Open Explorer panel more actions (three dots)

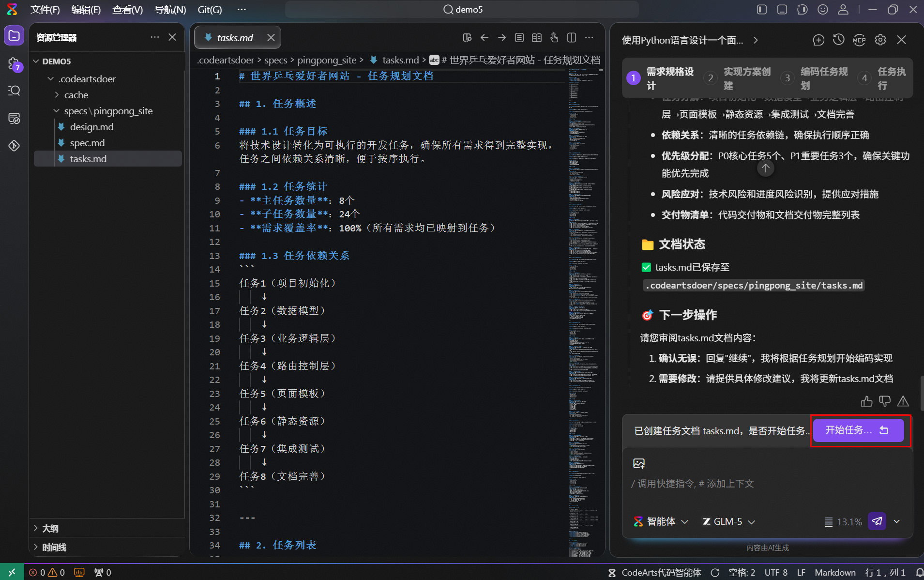tap(155, 37)
